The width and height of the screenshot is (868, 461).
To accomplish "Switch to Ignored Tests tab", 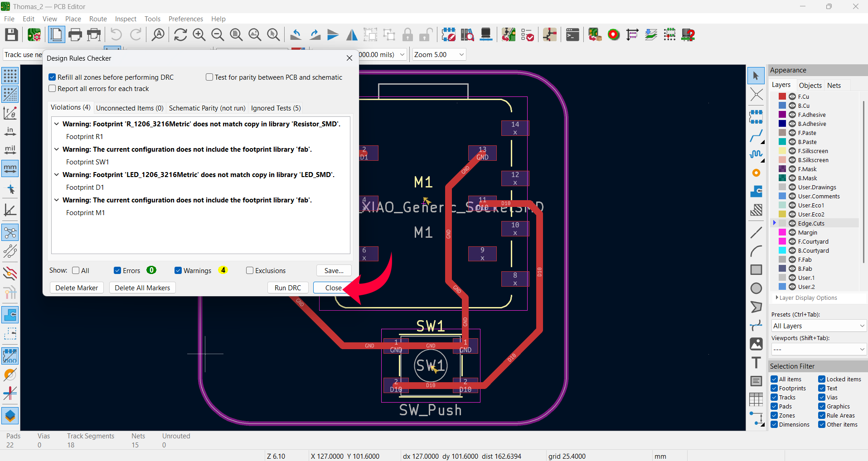I will pos(276,108).
